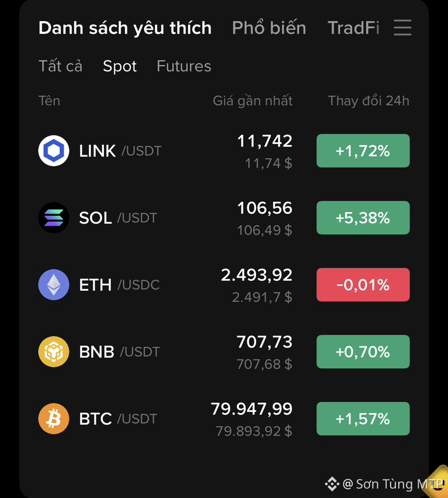The height and width of the screenshot is (498, 448).
Task: Switch to Phổ biến tab
Action: (x=269, y=28)
